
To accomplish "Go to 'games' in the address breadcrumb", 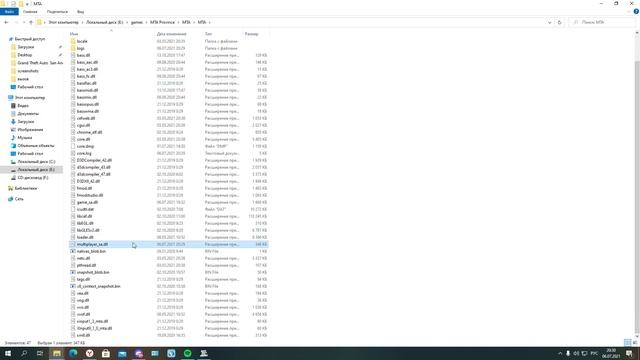I will click(137, 22).
